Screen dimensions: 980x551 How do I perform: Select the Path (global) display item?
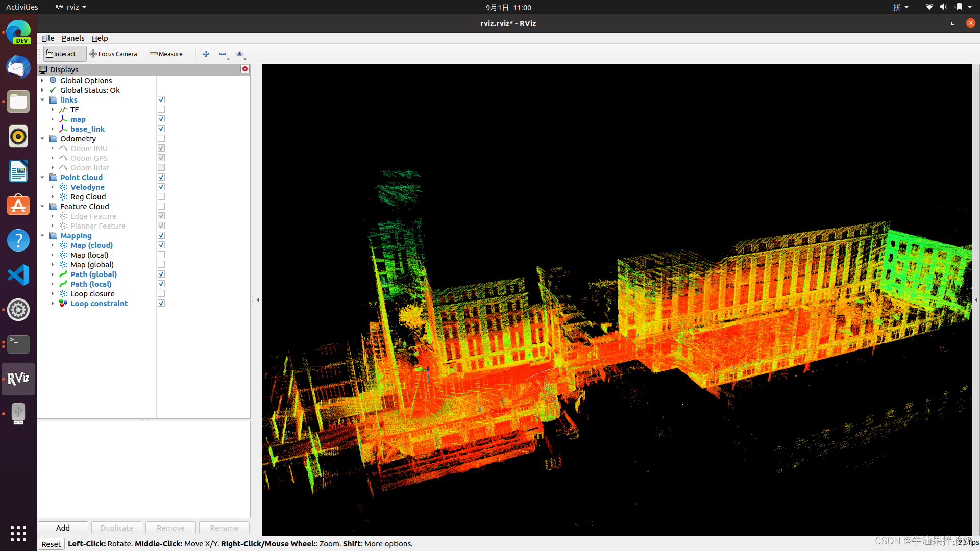(93, 274)
